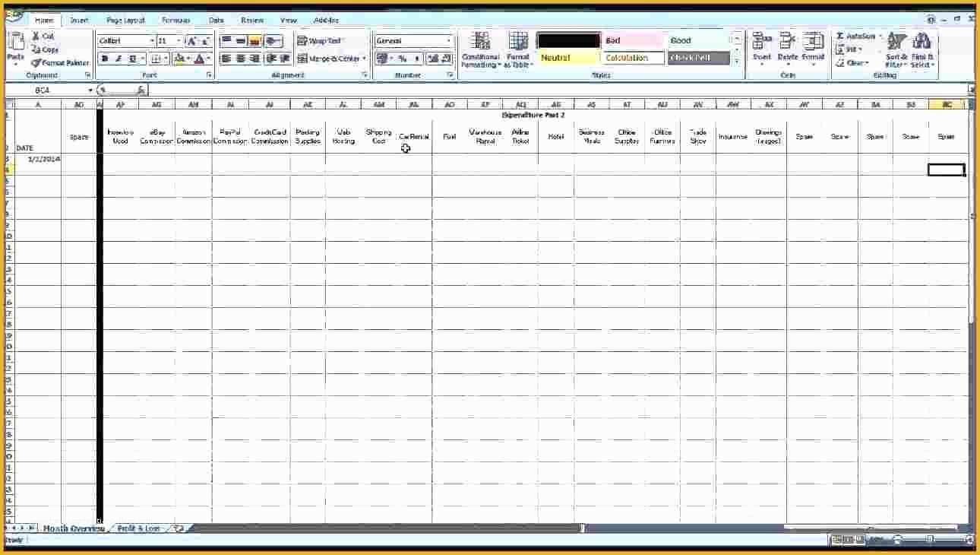The width and height of the screenshot is (980, 555).
Task: Apply the Neutral cell style
Action: coord(568,58)
